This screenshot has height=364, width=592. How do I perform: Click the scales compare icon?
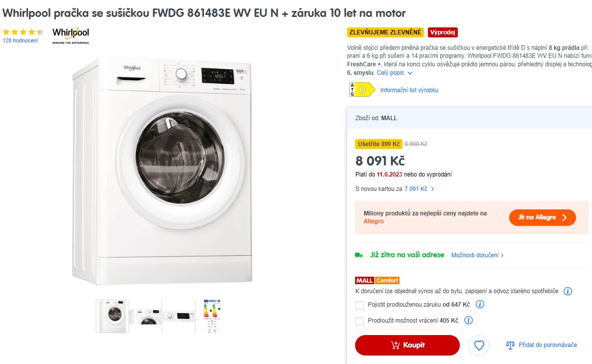tap(510, 345)
